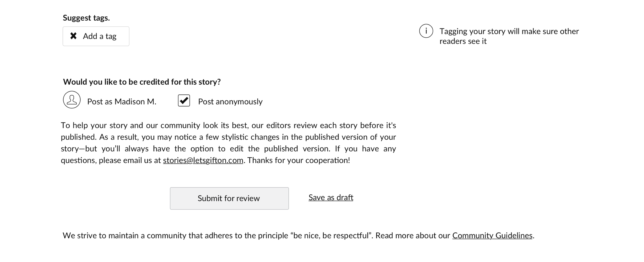This screenshot has width=644, height=262.
Task: Open the Community Guidelines link
Action: tap(492, 235)
